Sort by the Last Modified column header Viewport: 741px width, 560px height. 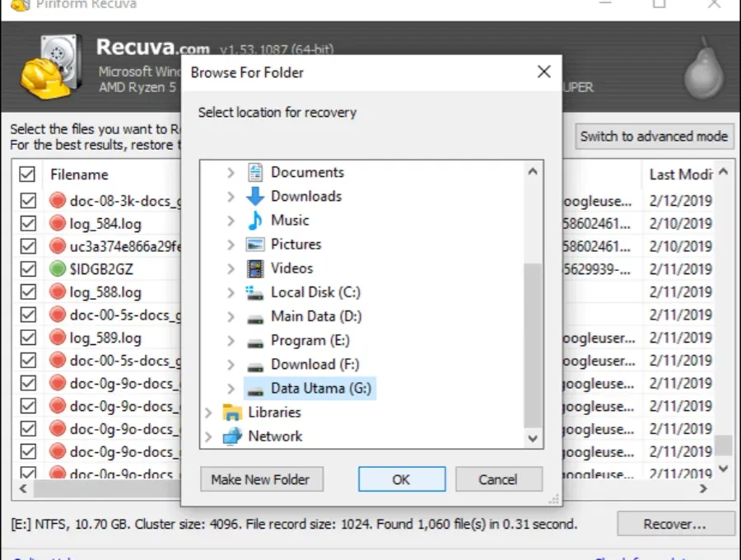click(x=679, y=175)
